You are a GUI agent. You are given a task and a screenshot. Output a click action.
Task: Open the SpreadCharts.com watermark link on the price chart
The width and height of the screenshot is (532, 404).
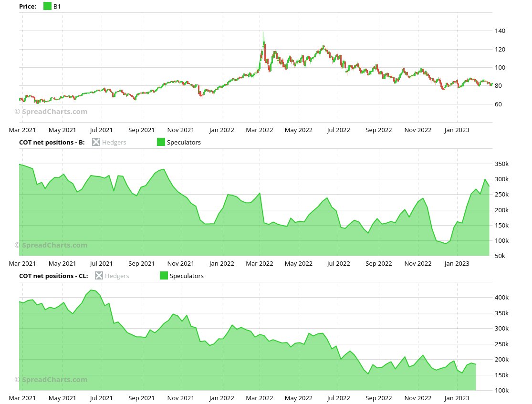click(50, 111)
